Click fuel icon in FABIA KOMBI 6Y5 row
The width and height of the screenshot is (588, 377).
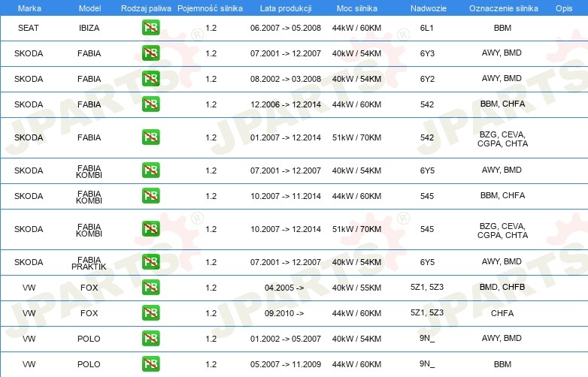click(150, 170)
